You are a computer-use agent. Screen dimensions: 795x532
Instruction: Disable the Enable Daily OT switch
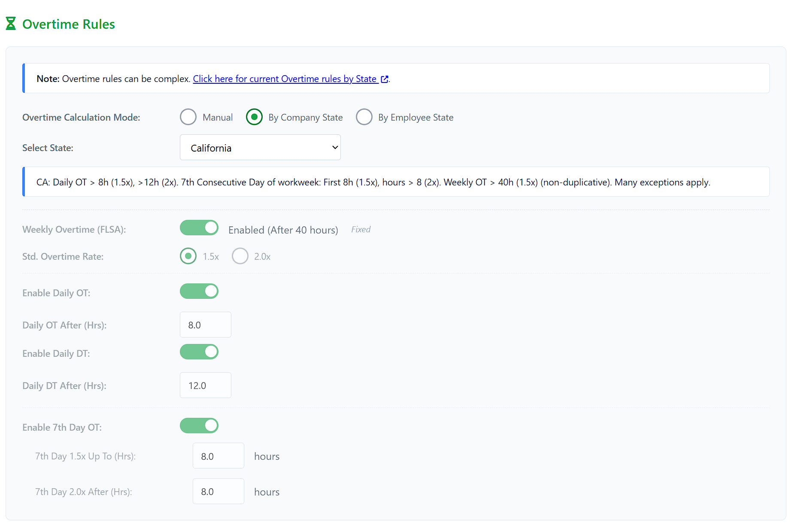(199, 292)
